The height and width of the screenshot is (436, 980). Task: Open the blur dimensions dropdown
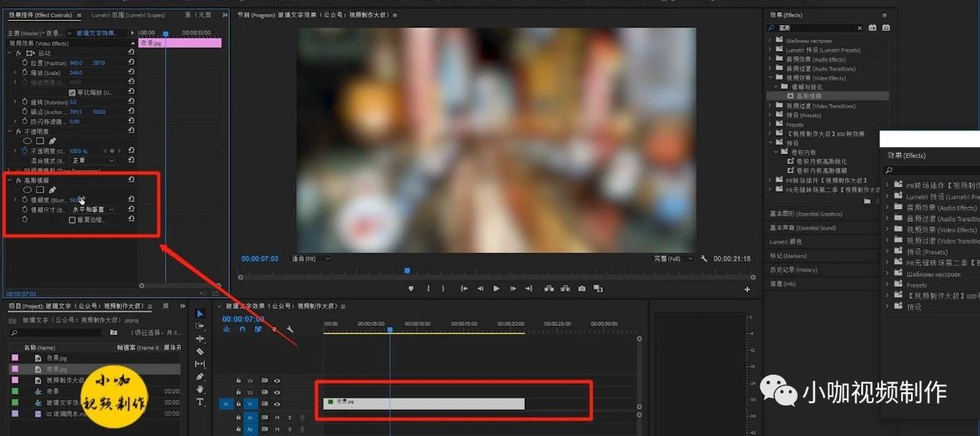tap(92, 209)
